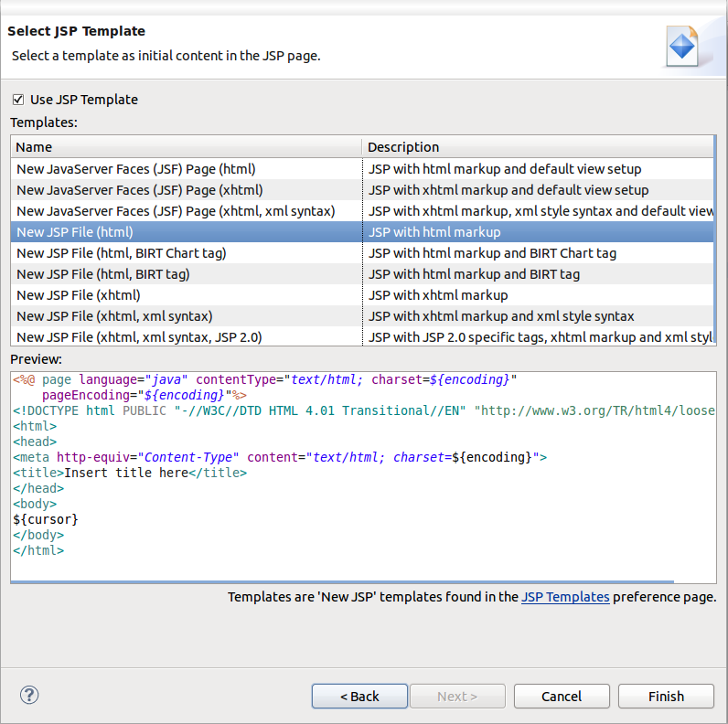Go back with the < Back button
Viewport: 728px width, 724px height.
359,697
